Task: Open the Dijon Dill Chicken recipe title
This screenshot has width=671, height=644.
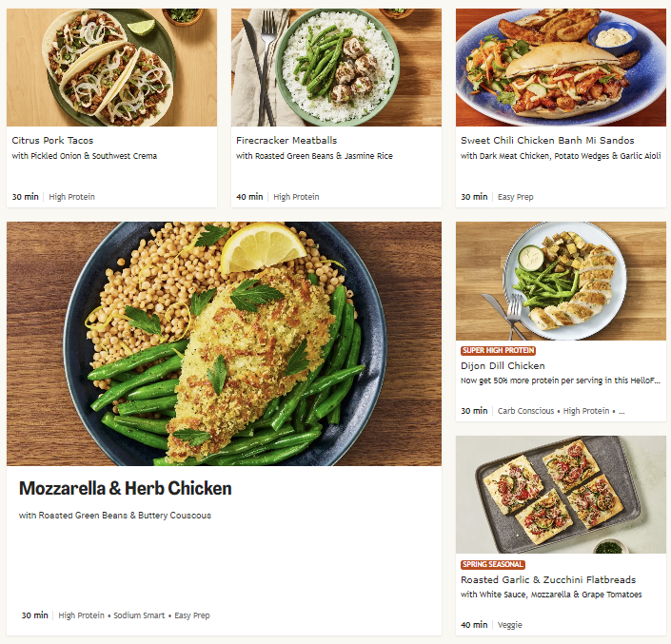Action: (x=503, y=366)
